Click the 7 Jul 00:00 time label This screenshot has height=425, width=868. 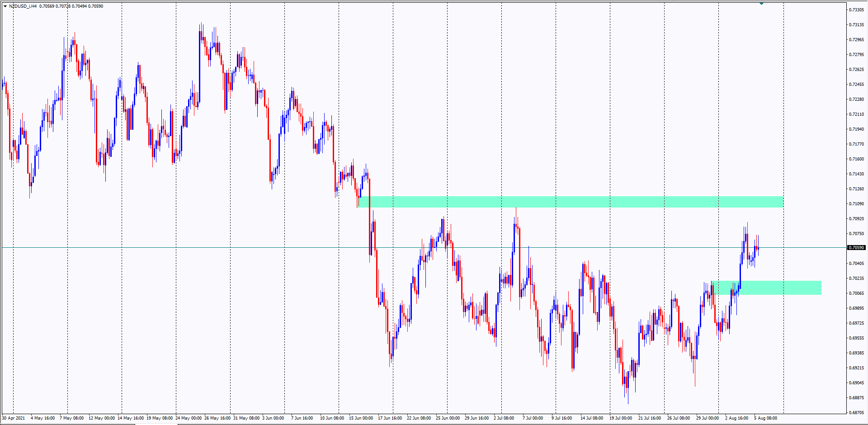tap(533, 418)
